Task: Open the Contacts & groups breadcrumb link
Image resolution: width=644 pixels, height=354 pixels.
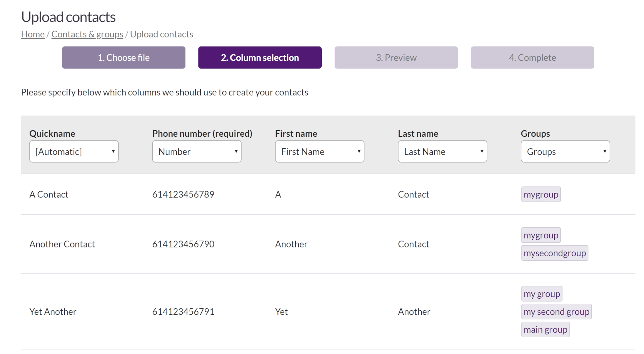Action: [87, 34]
